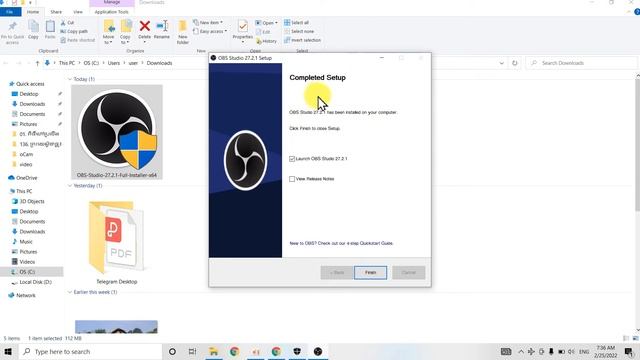Select Quick access in navigation pane

30,84
